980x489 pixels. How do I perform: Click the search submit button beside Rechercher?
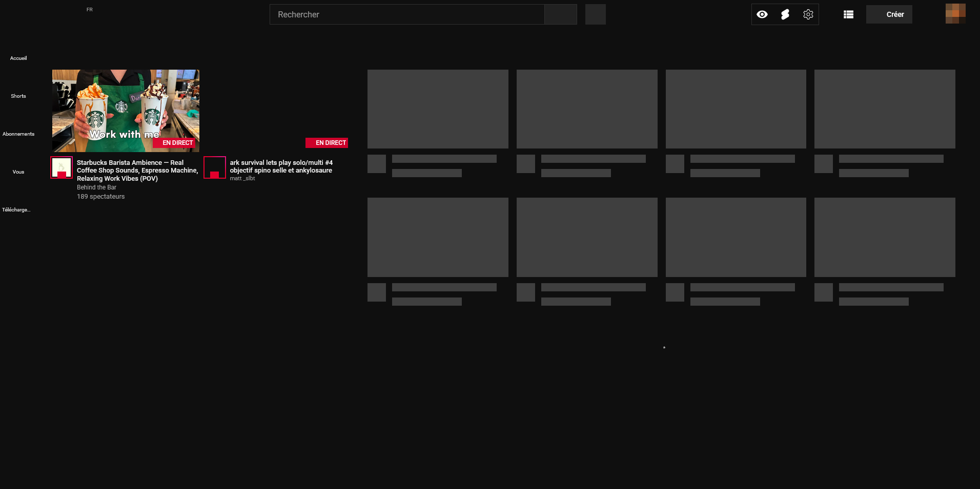pyautogui.click(x=560, y=14)
